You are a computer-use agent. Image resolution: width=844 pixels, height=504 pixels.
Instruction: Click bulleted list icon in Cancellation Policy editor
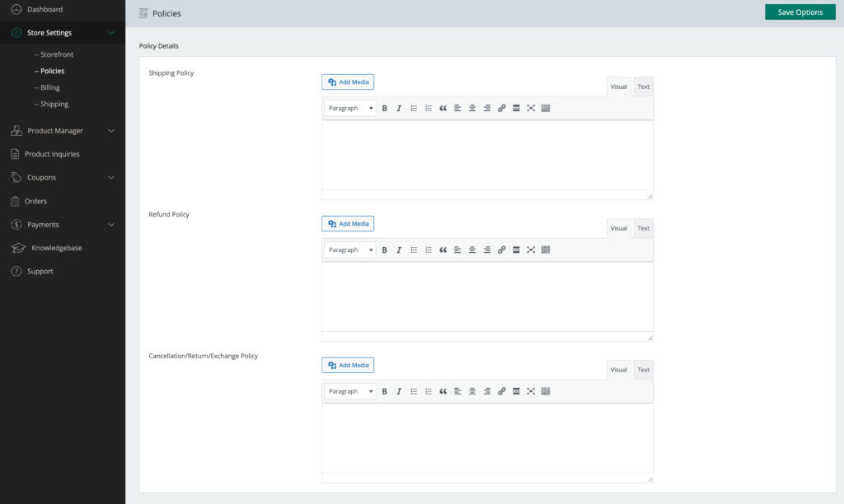tap(414, 391)
